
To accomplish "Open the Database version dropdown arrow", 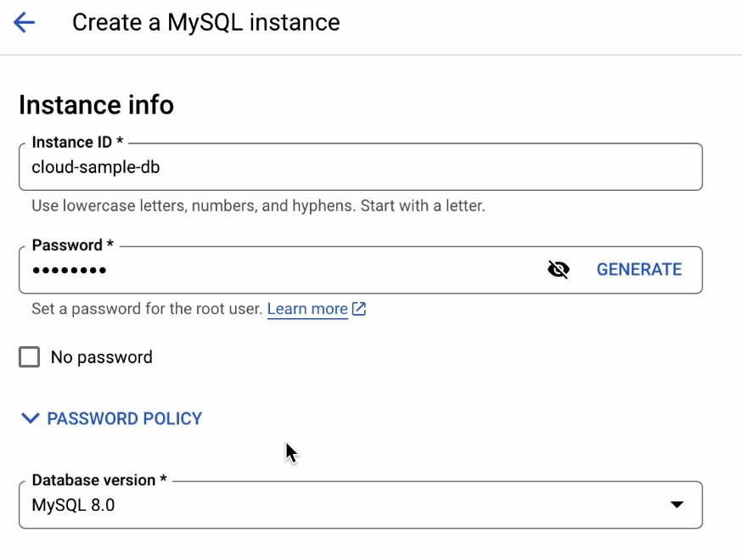I will point(676,505).
